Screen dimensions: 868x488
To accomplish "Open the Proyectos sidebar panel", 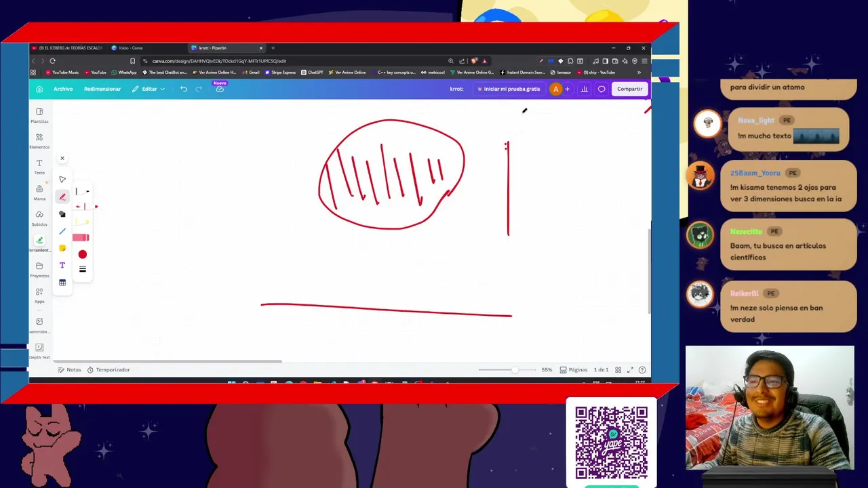I will (x=39, y=270).
